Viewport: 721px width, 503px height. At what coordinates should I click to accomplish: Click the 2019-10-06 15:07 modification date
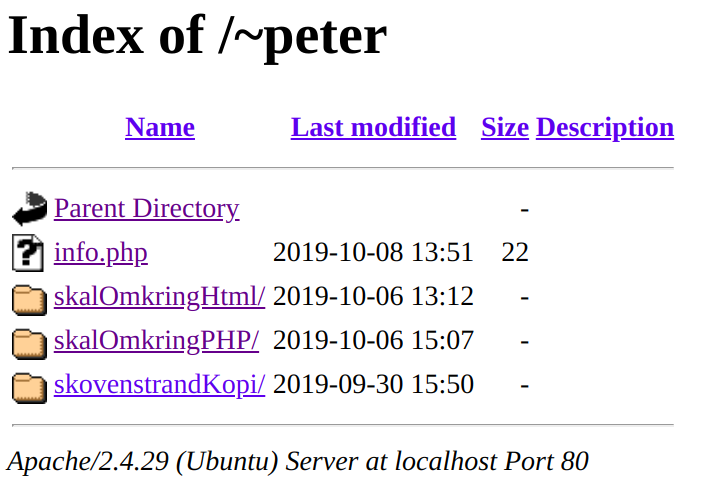373,340
